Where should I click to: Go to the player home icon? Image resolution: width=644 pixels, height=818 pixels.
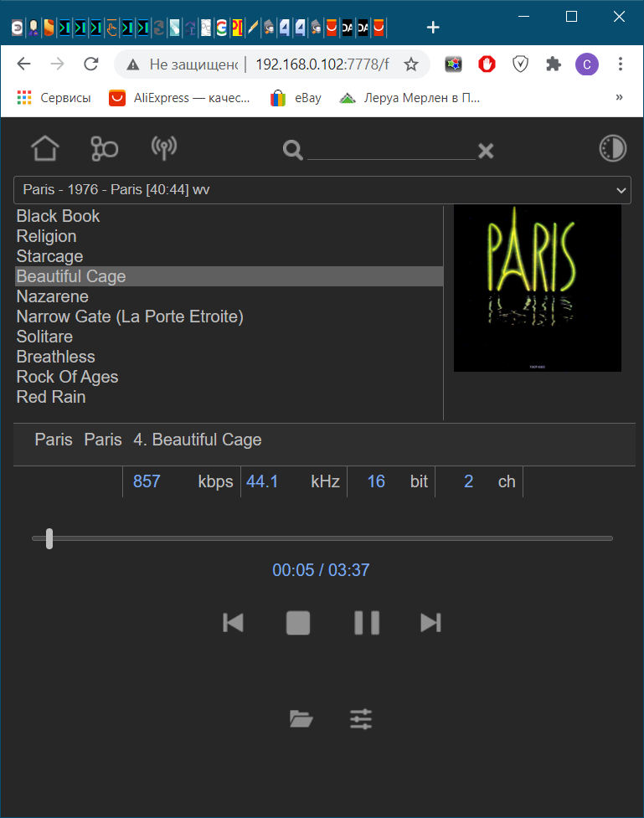pos(45,148)
